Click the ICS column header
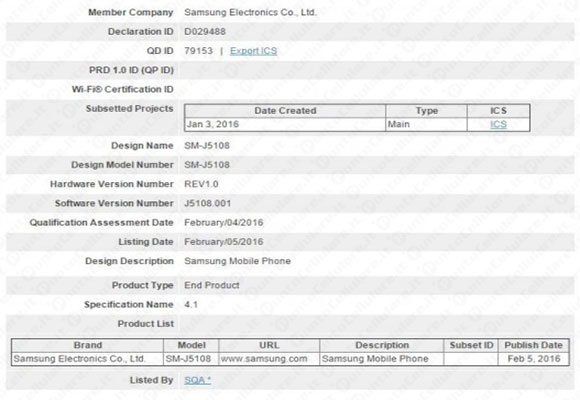The height and width of the screenshot is (400, 580). pos(498,111)
